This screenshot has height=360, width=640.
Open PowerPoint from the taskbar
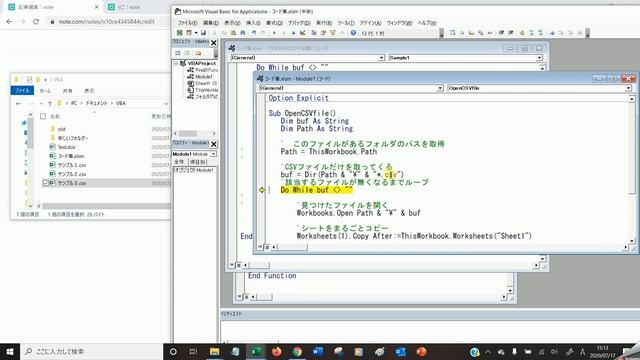pos(421,351)
